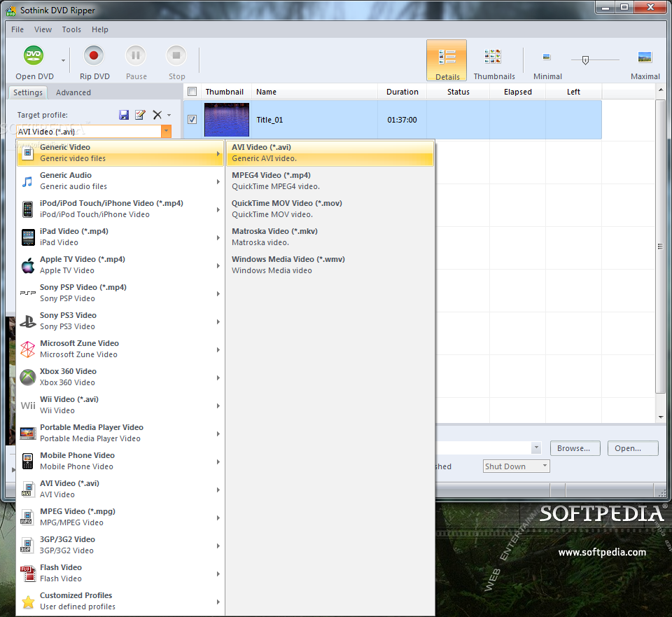Select the Portable Media Player Video icon
Image resolution: width=672 pixels, height=617 pixels.
click(28, 433)
